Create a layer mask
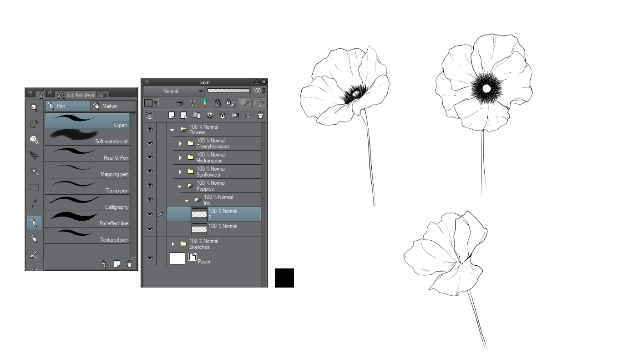The width and height of the screenshot is (633, 364). (x=235, y=116)
